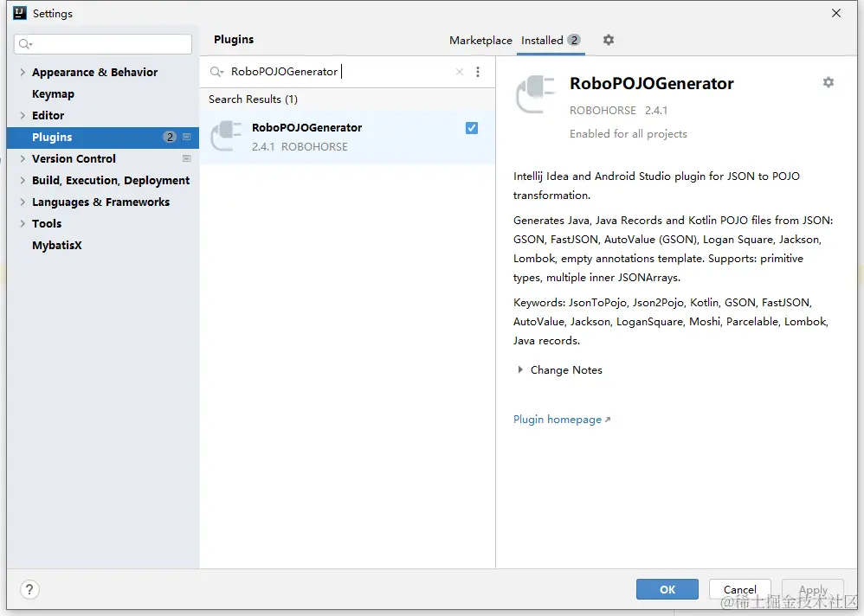Screen dimensions: 864x616
Task: Click the large plugin icon in details
Action: coord(535,94)
